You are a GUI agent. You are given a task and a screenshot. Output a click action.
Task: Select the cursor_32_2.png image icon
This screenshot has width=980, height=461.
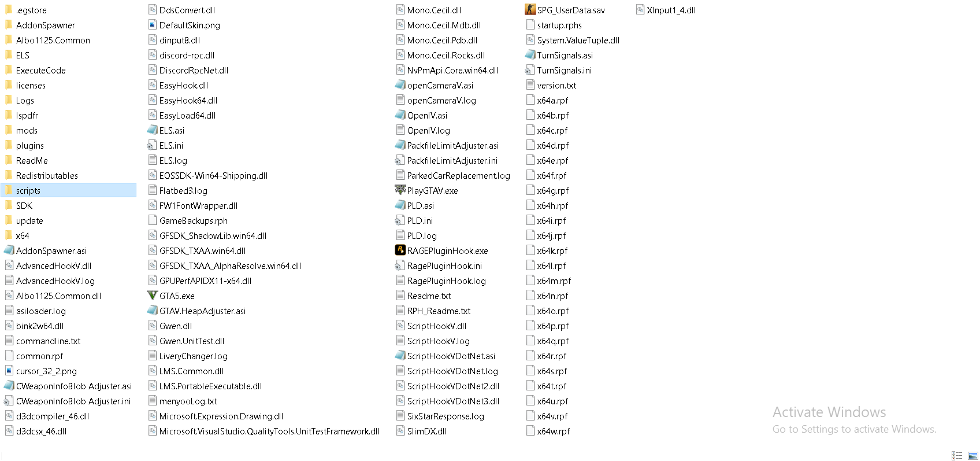[9, 371]
